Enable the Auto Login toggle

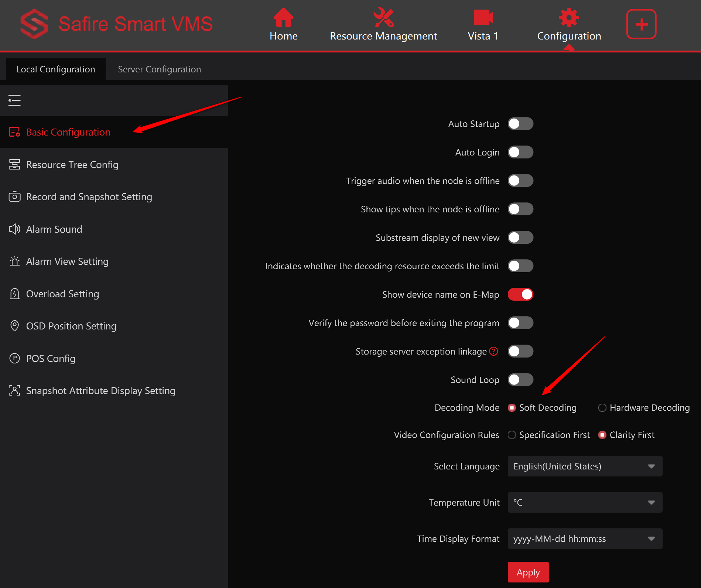click(x=520, y=152)
